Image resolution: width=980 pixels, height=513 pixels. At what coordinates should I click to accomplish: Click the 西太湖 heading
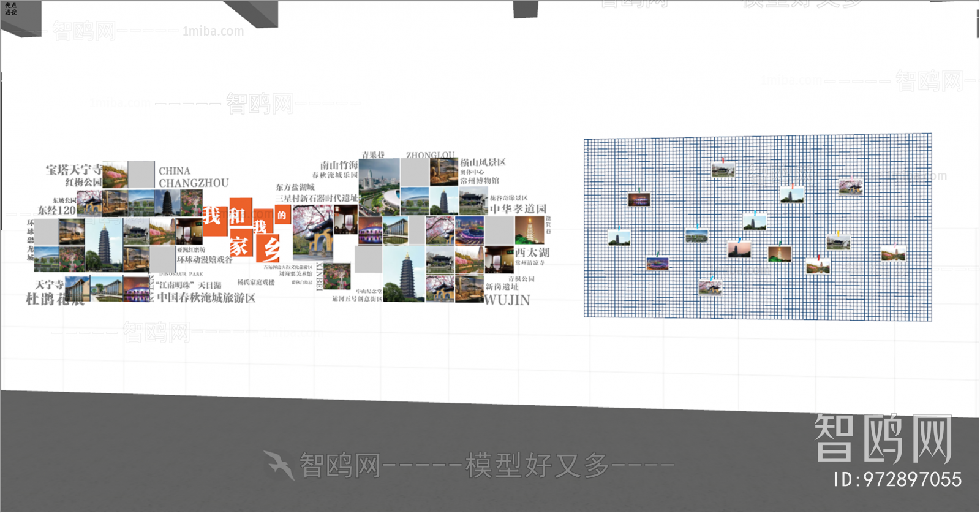(x=532, y=253)
